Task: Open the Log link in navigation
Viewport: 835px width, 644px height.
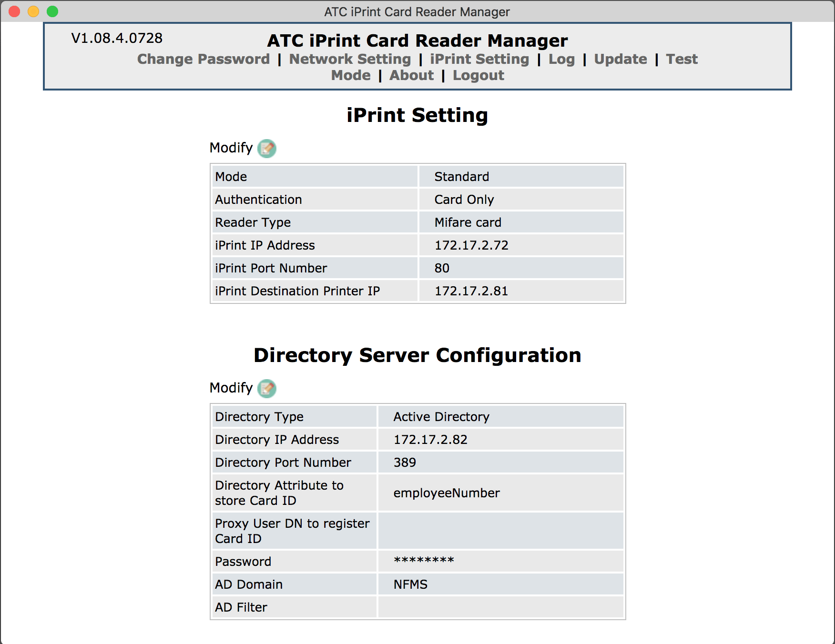Action: tap(561, 59)
